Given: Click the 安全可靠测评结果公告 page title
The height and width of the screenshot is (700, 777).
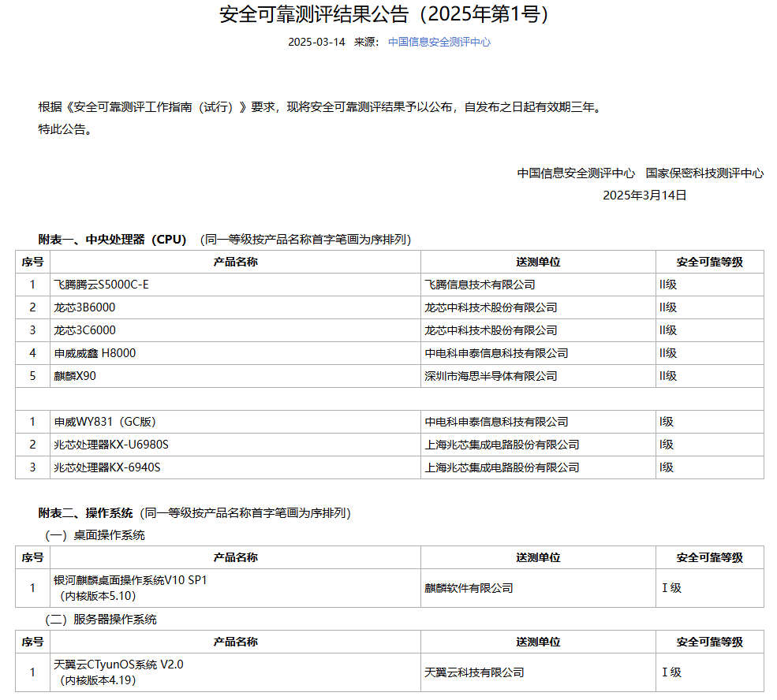Looking at the screenshot, I should (x=383, y=14).
